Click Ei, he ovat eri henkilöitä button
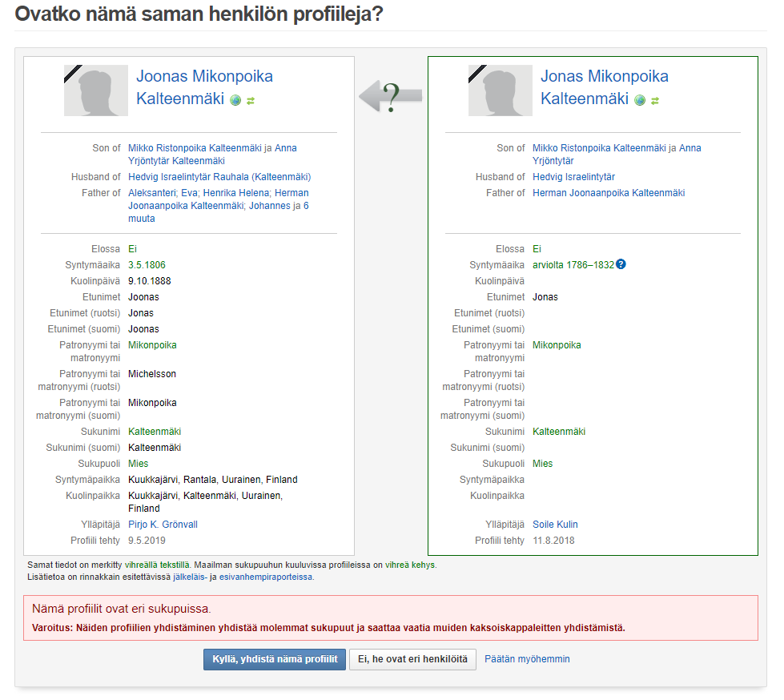The height and width of the screenshot is (700, 784). pos(412,659)
